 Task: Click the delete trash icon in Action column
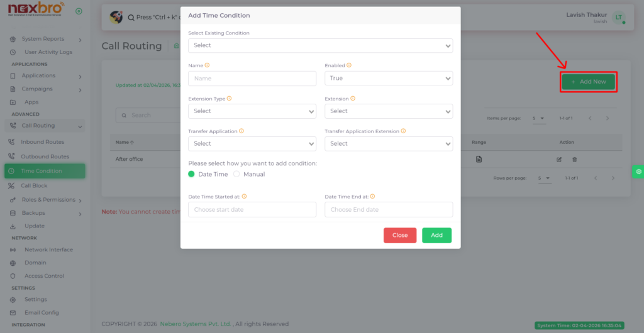pos(574,160)
